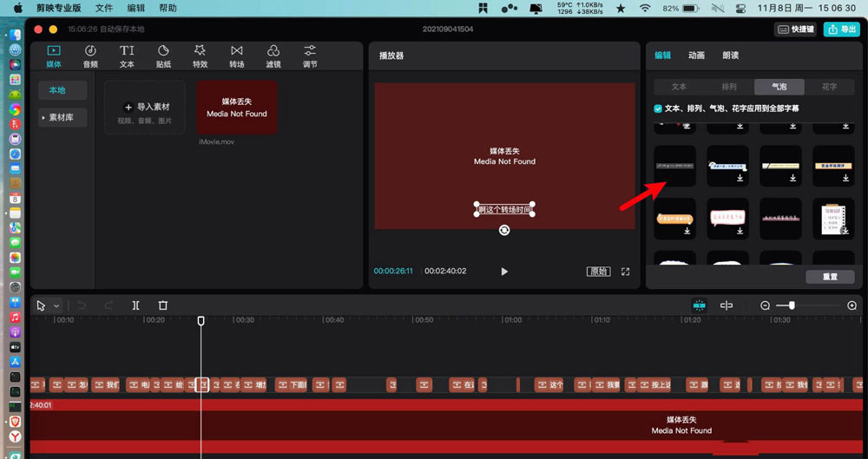Open the 滤镜 filters panel

(x=273, y=56)
